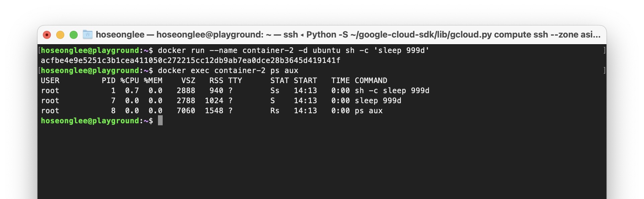Click the STAT value Ss in output
The height and width of the screenshot is (199, 644).
pos(275,90)
